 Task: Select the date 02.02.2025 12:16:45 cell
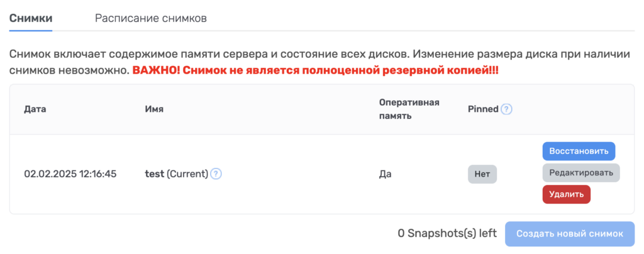click(70, 174)
